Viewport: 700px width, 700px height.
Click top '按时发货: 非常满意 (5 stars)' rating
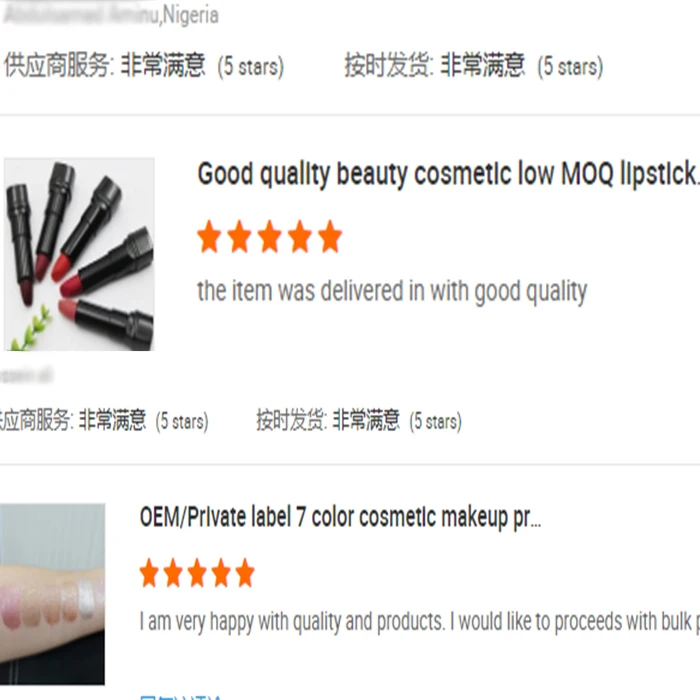[474, 65]
